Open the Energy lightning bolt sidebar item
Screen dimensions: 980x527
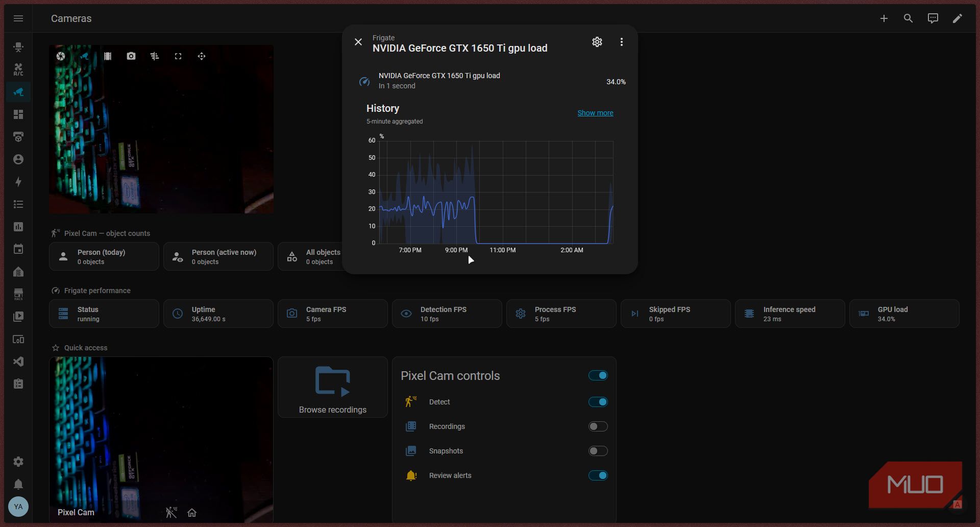(x=18, y=182)
